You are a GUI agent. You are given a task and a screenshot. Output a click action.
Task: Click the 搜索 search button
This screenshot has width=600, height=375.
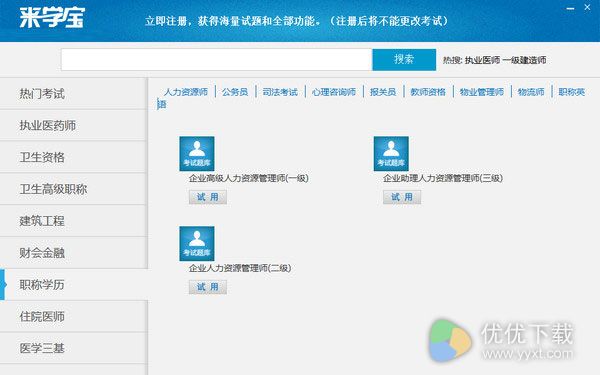(404, 60)
